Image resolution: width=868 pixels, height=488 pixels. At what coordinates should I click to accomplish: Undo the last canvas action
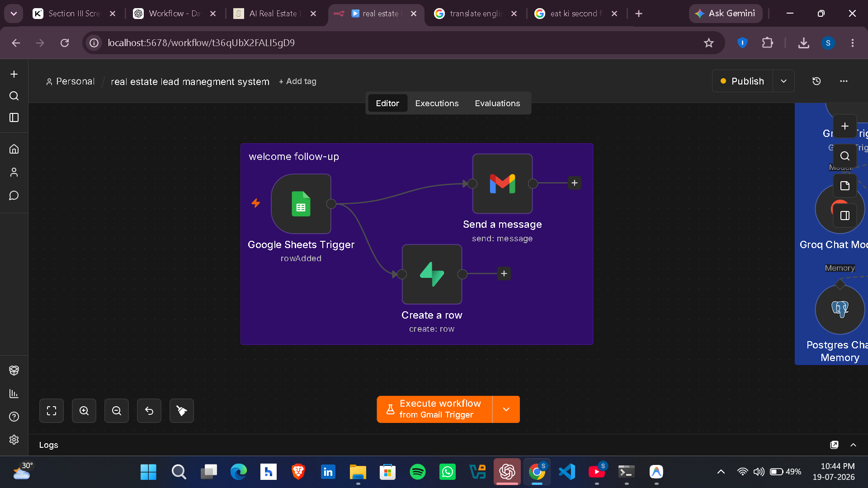[x=149, y=411]
